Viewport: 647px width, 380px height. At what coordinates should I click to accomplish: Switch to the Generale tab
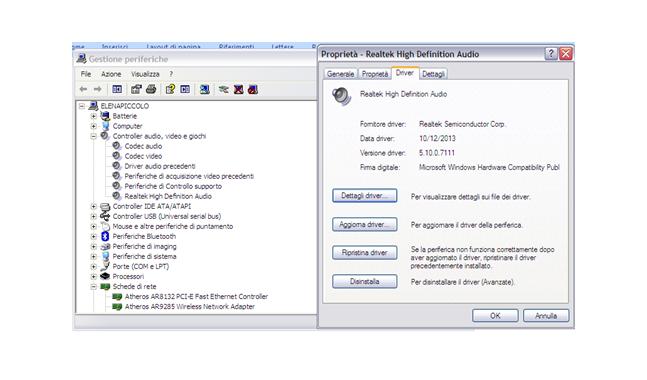(340, 74)
